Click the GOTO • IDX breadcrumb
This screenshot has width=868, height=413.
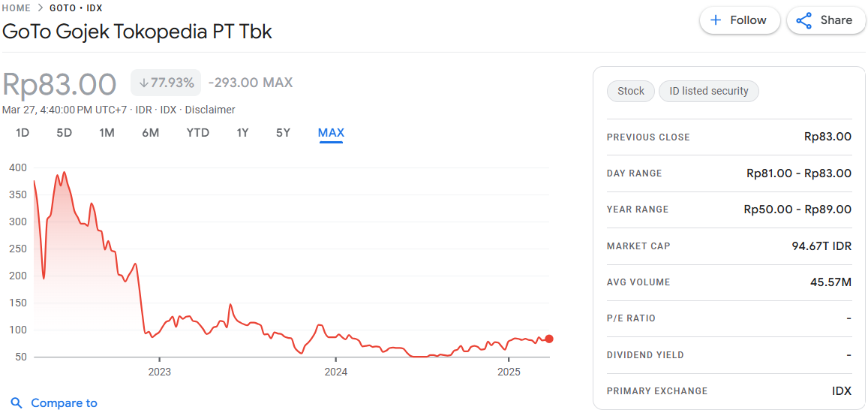(76, 8)
